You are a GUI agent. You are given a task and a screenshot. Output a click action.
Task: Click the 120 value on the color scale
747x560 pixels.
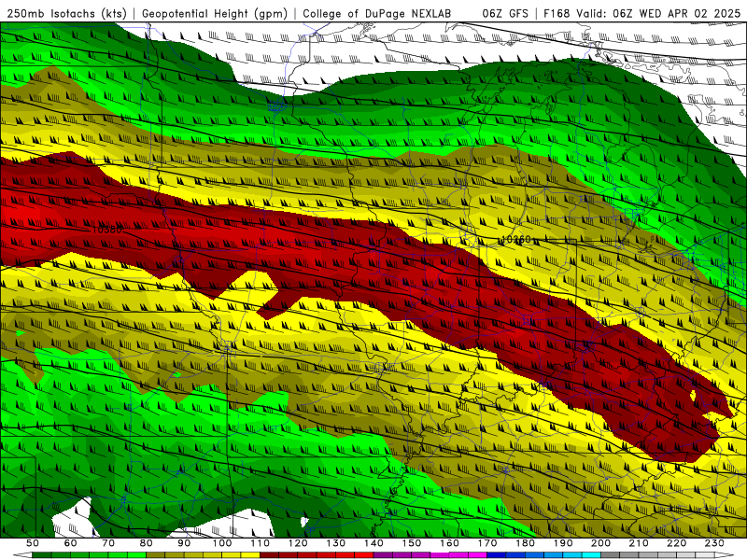pos(298,543)
